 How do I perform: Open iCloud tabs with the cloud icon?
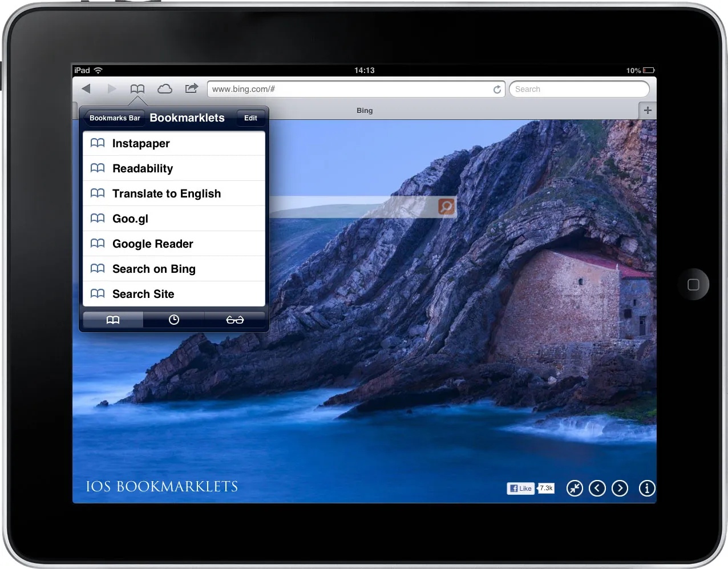coord(164,89)
